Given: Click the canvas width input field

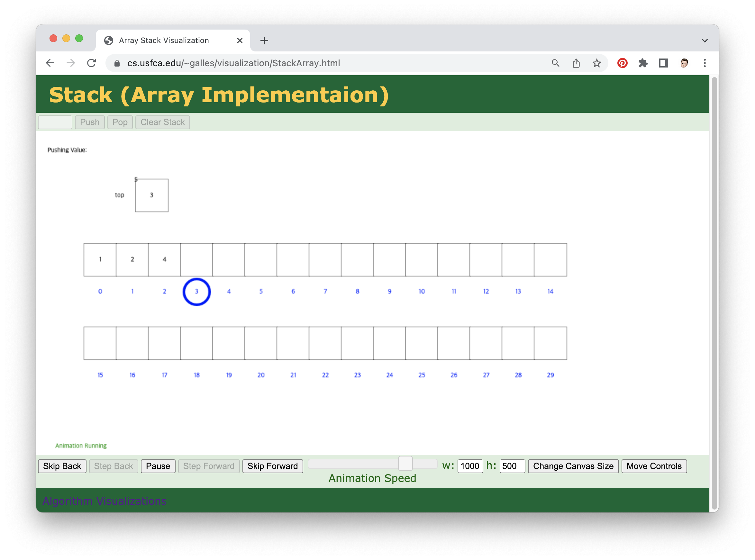Looking at the screenshot, I should point(470,466).
